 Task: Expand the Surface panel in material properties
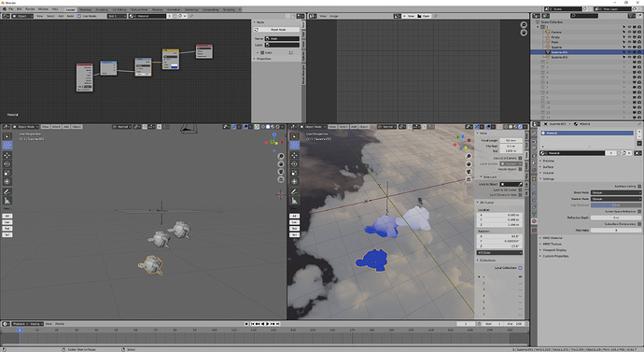(x=548, y=167)
